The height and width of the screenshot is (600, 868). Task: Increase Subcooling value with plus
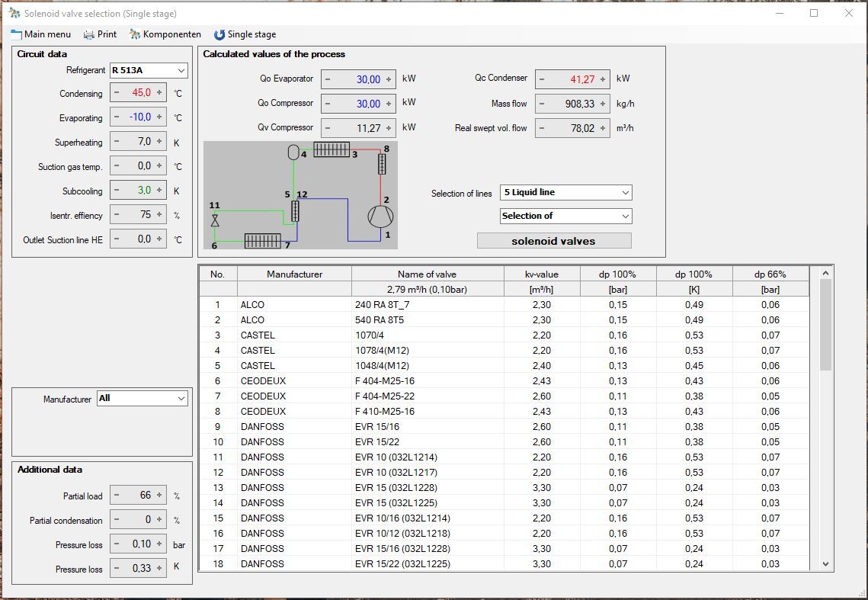pos(159,190)
